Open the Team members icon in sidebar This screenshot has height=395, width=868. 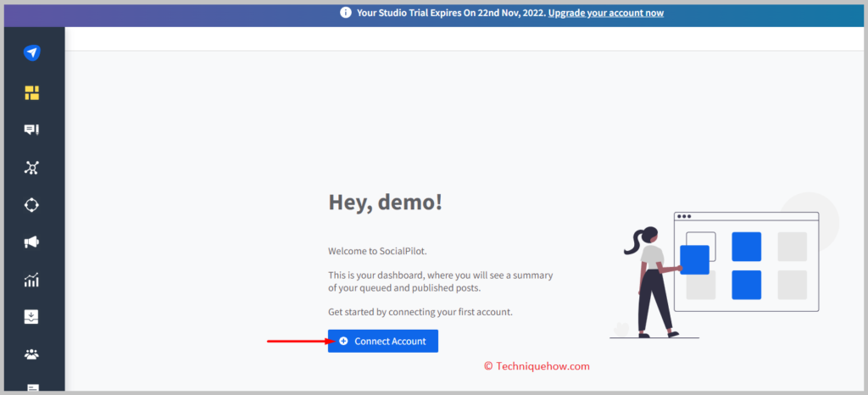coord(31,354)
